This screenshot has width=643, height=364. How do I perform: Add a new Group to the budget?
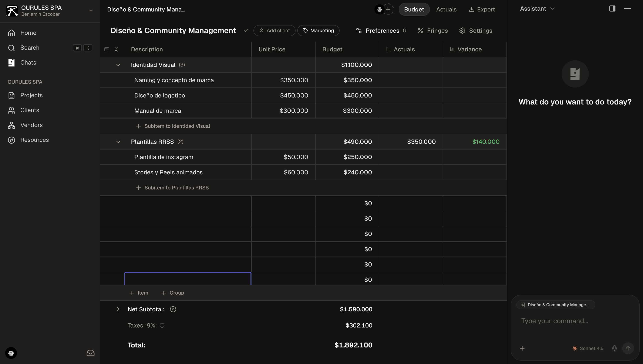click(172, 293)
